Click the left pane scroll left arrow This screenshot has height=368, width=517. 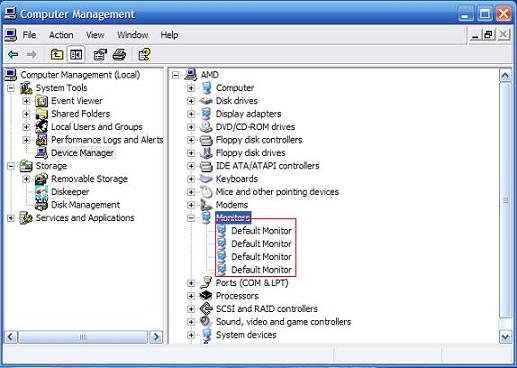pos(11,337)
